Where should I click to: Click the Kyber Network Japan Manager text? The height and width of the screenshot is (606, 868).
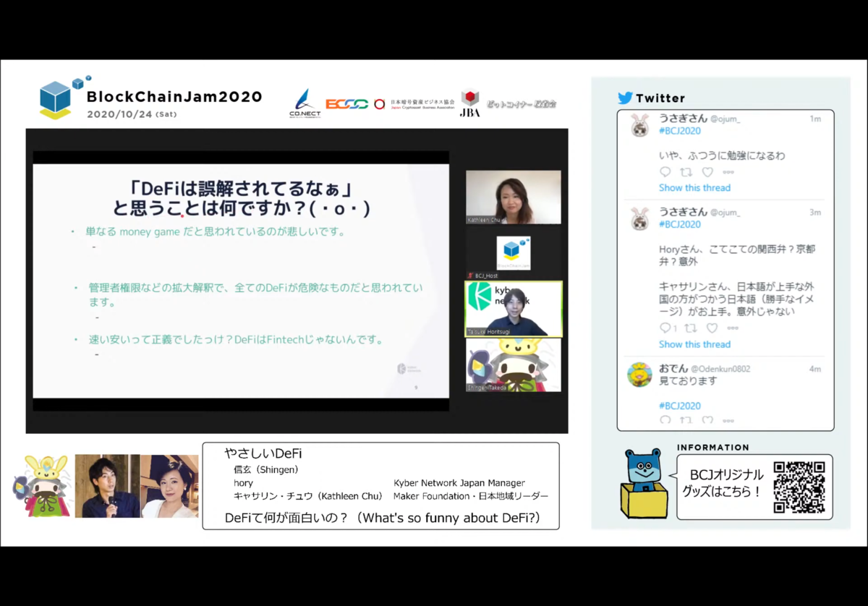point(459,482)
